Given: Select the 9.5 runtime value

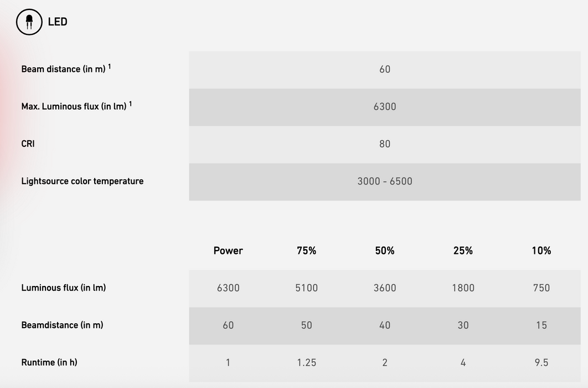Looking at the screenshot, I should [x=541, y=363].
